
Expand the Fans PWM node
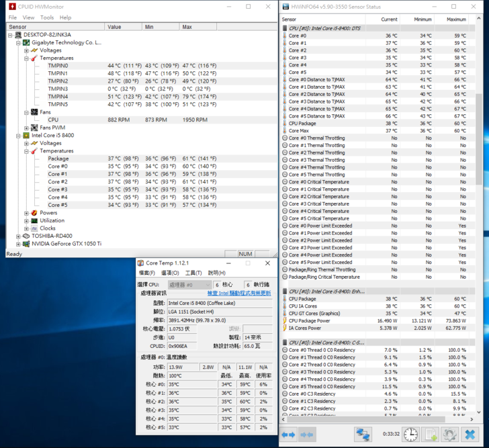[x=26, y=128]
